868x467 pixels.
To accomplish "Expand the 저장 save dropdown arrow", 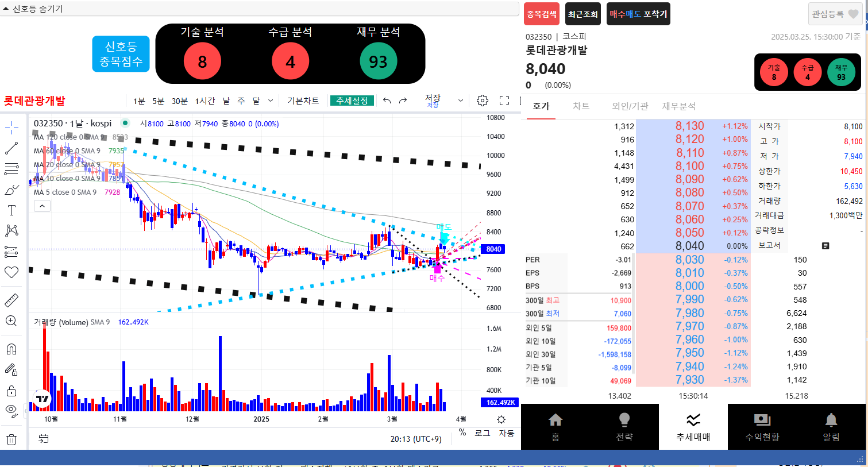I will 460,101.
